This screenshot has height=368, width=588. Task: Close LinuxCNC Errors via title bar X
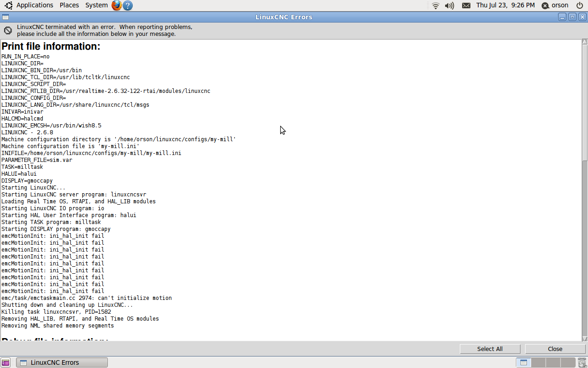click(x=582, y=17)
